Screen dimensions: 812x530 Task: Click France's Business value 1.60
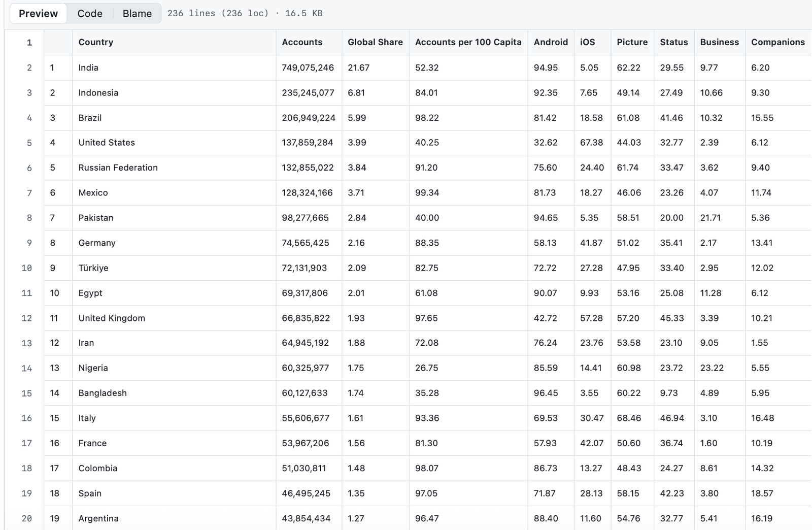pyautogui.click(x=708, y=443)
